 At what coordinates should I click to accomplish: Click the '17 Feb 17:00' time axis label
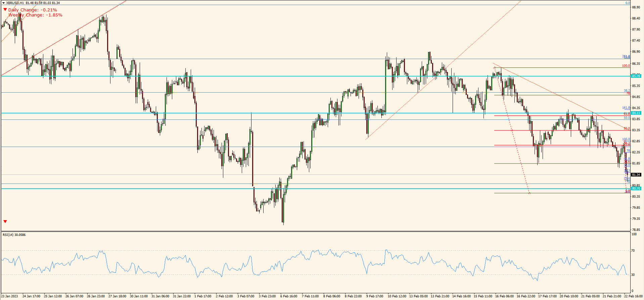547,296
